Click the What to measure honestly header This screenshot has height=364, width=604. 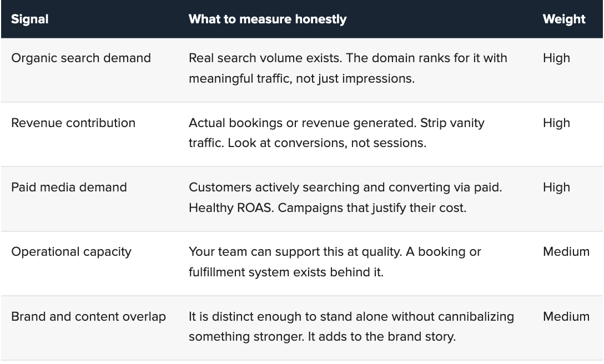pos(268,19)
